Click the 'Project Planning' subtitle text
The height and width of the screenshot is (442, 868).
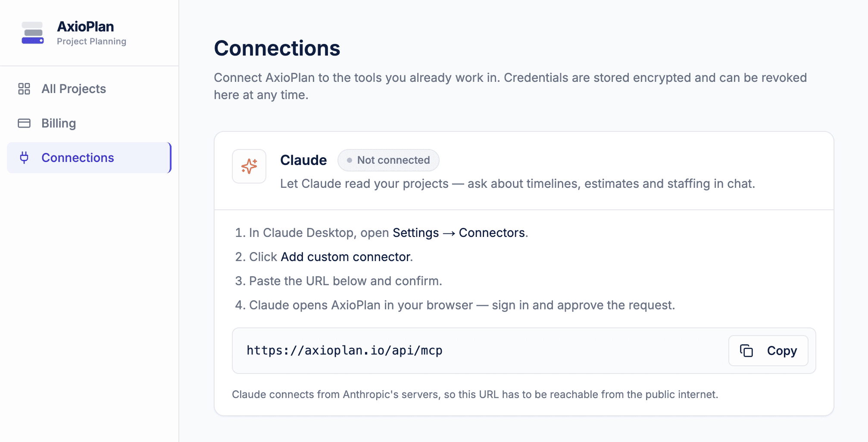point(91,41)
